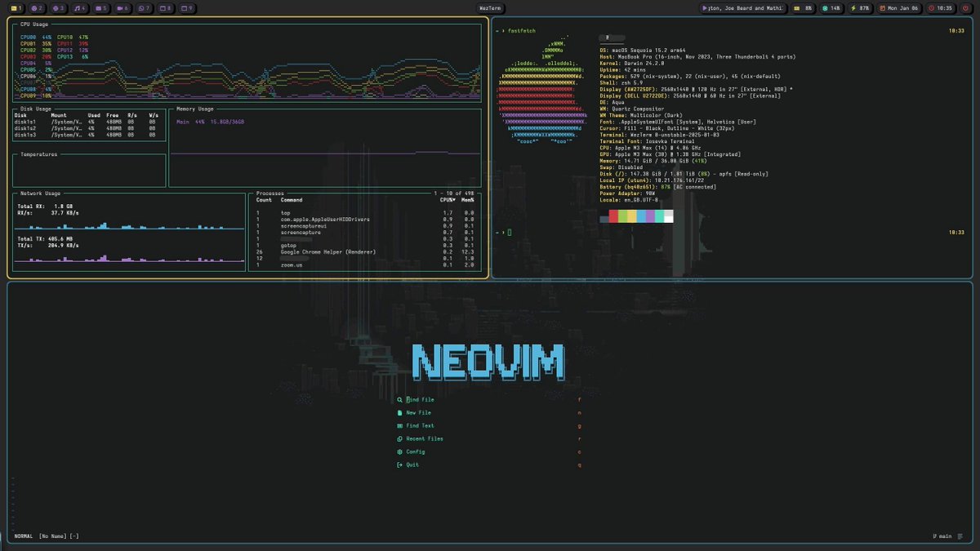This screenshot has width=980, height=551.
Task: Select the 'Google Chrome Helper (Renderer)' process row
Action: [x=365, y=251]
